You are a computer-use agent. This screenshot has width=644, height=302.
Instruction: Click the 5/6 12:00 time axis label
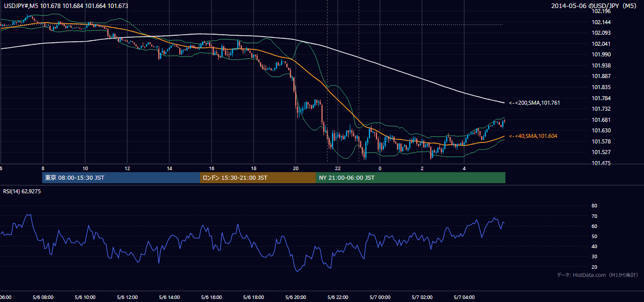127,297
